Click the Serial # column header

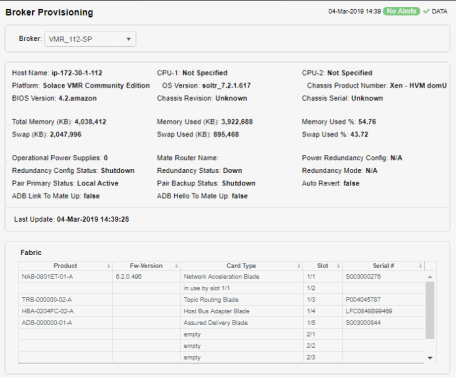(x=383, y=266)
